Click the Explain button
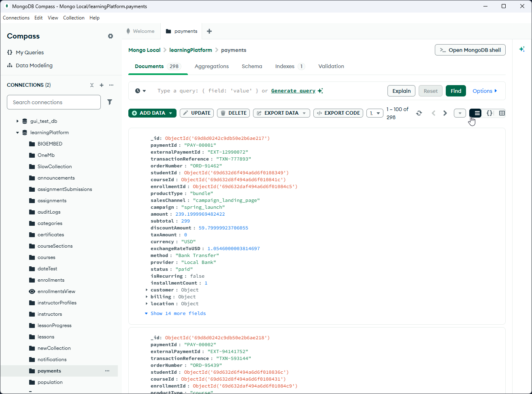Image resolution: width=532 pixels, height=394 pixels. [402, 91]
